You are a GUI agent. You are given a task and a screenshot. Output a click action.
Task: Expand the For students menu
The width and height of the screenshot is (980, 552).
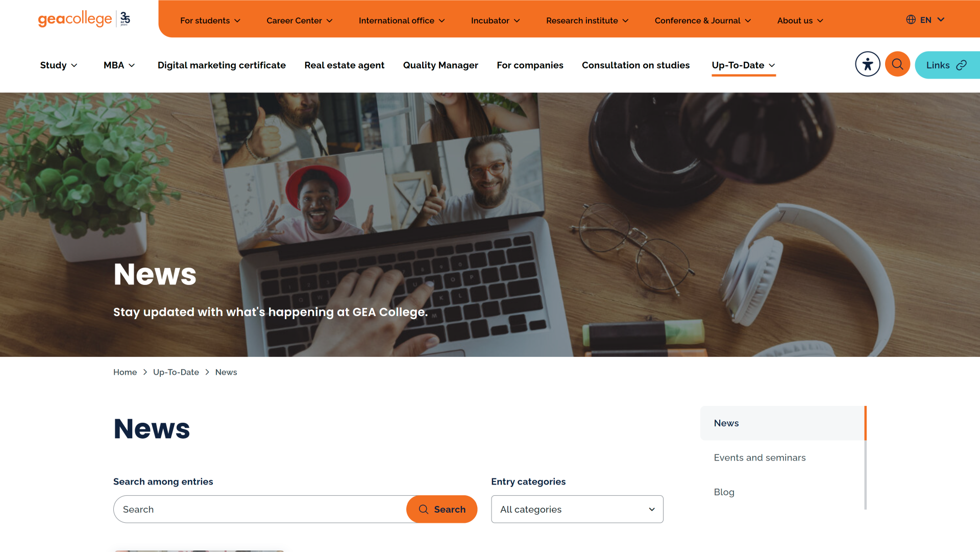pyautogui.click(x=210, y=21)
